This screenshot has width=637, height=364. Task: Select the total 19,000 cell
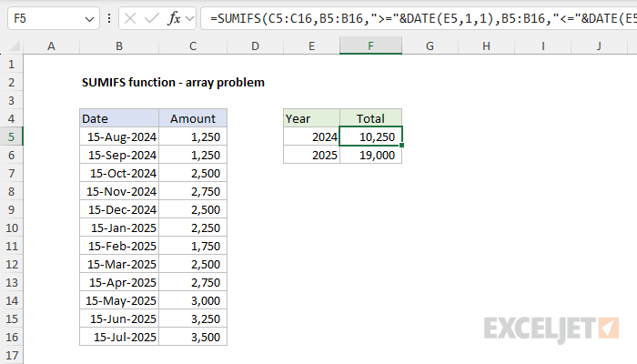coord(371,155)
